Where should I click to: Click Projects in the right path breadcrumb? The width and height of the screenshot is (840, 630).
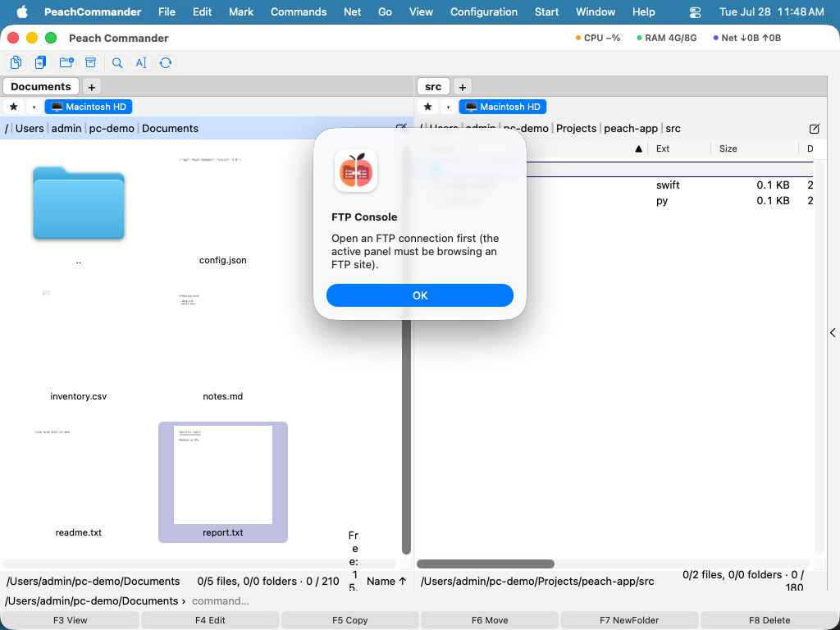click(x=576, y=129)
